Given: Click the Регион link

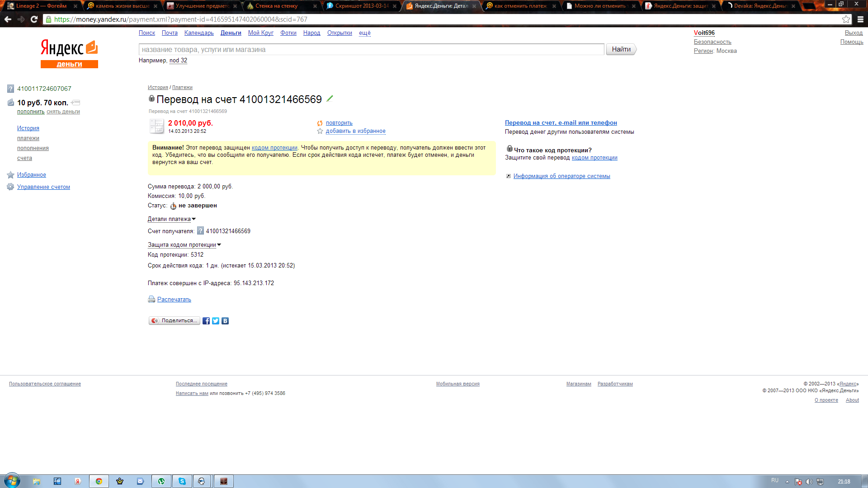Looking at the screenshot, I should point(703,51).
